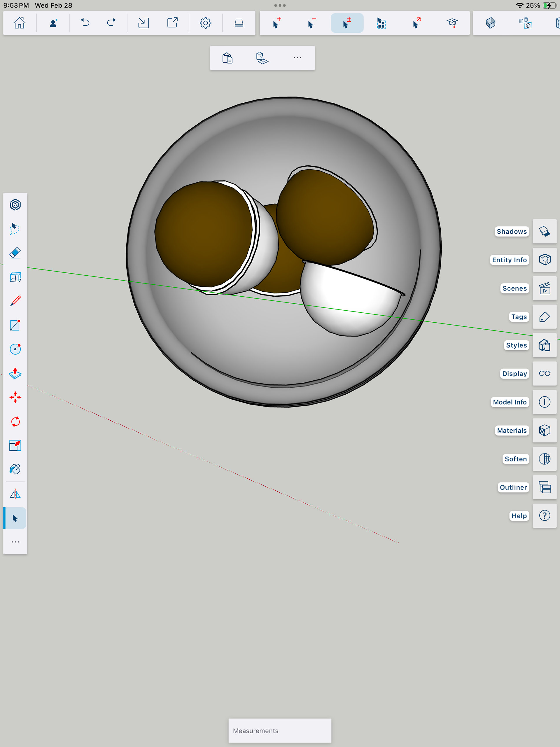560x747 pixels.
Task: Select the Push/Pull tool
Action: coord(15,373)
